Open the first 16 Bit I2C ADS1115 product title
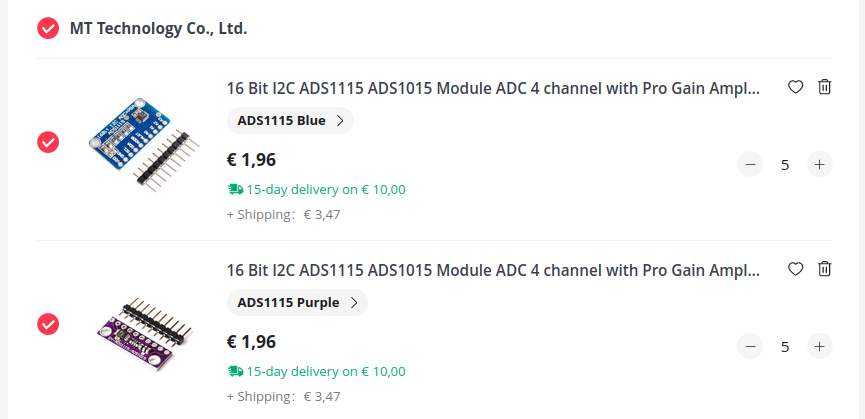This screenshot has width=865, height=419. click(493, 88)
